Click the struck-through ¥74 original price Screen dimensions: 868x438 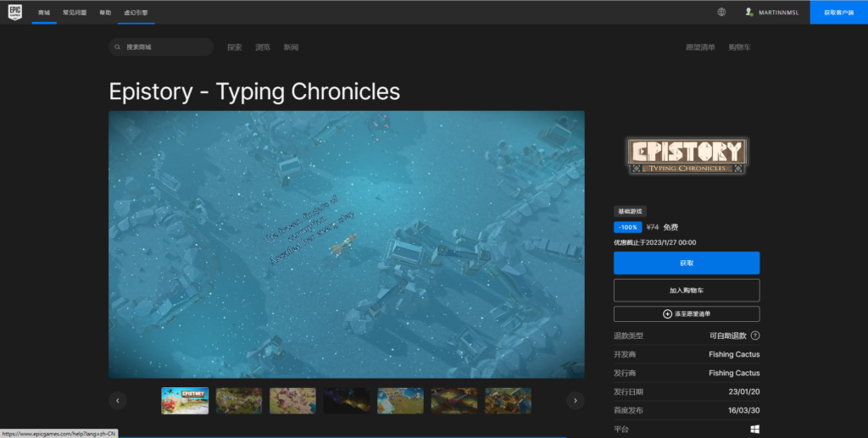click(x=653, y=227)
